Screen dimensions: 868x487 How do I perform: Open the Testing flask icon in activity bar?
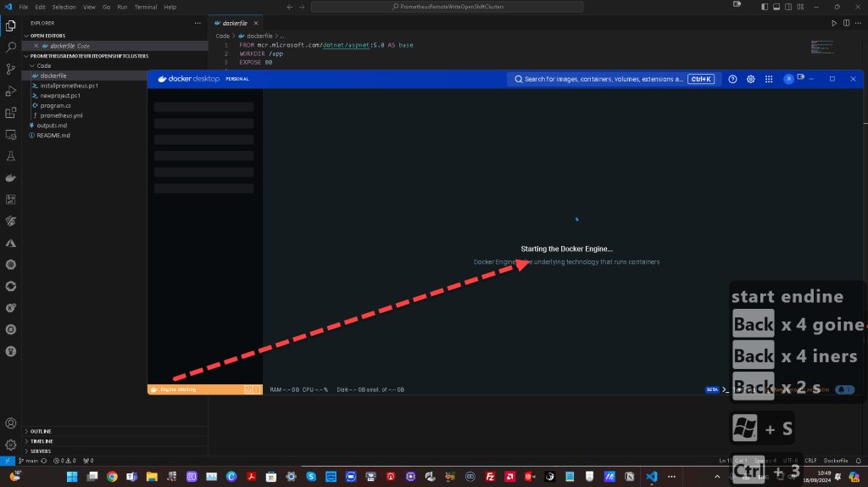[x=10, y=156]
